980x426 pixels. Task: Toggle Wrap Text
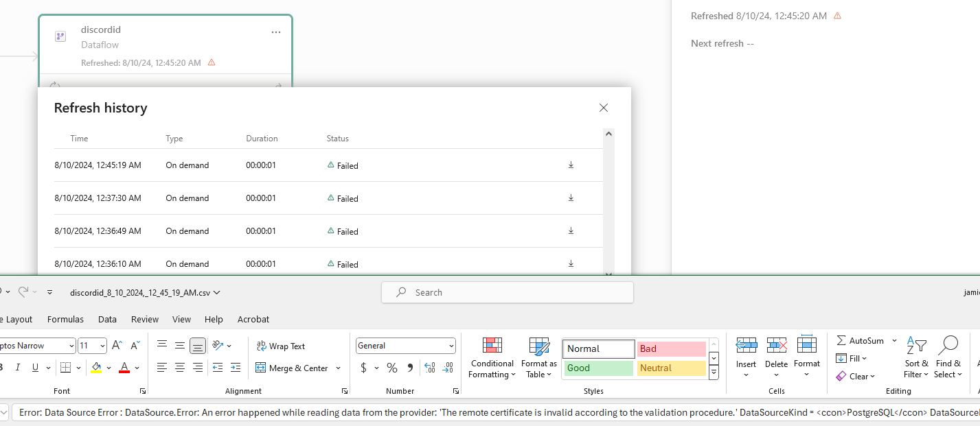(x=280, y=346)
